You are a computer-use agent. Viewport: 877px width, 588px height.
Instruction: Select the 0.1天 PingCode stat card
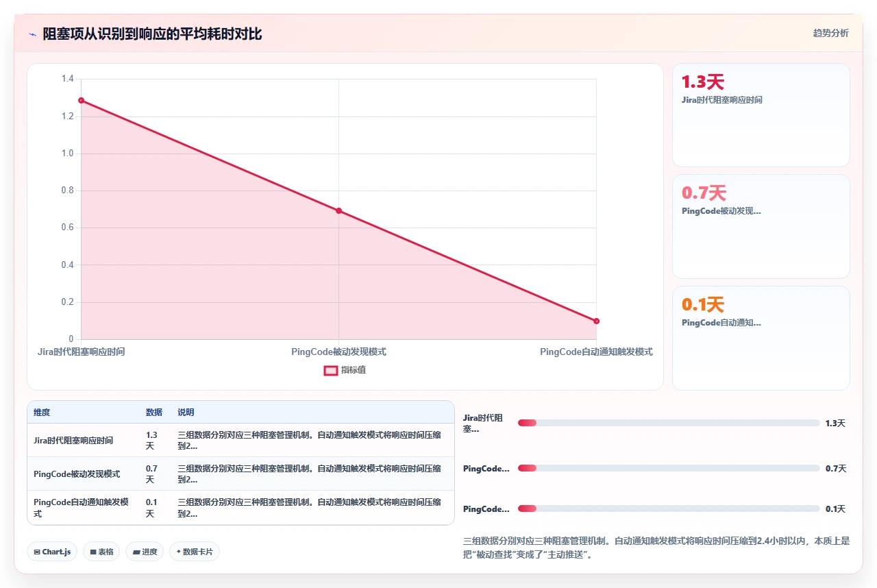coord(761,338)
